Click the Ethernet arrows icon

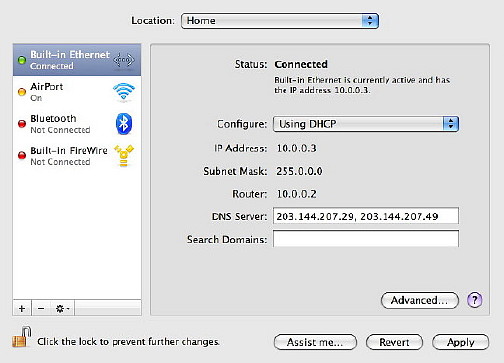[x=124, y=60]
